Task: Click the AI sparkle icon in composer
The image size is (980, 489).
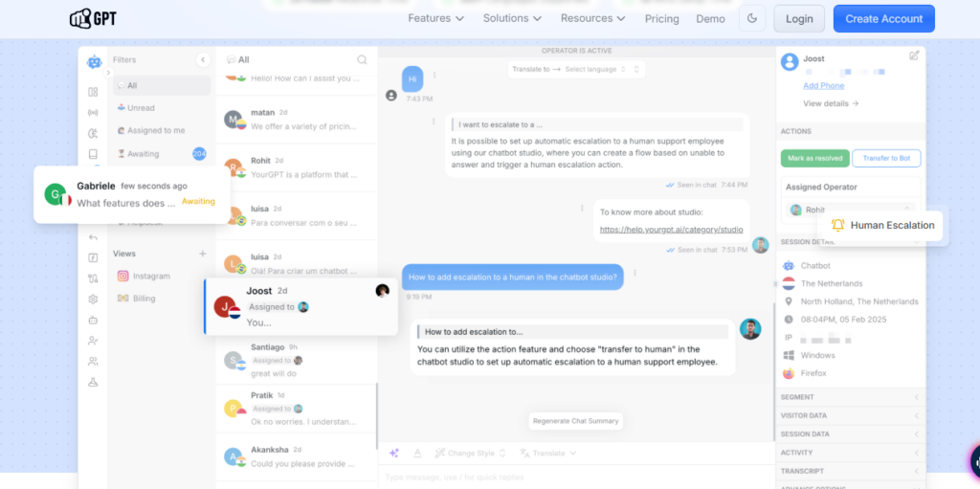Action: (393, 453)
